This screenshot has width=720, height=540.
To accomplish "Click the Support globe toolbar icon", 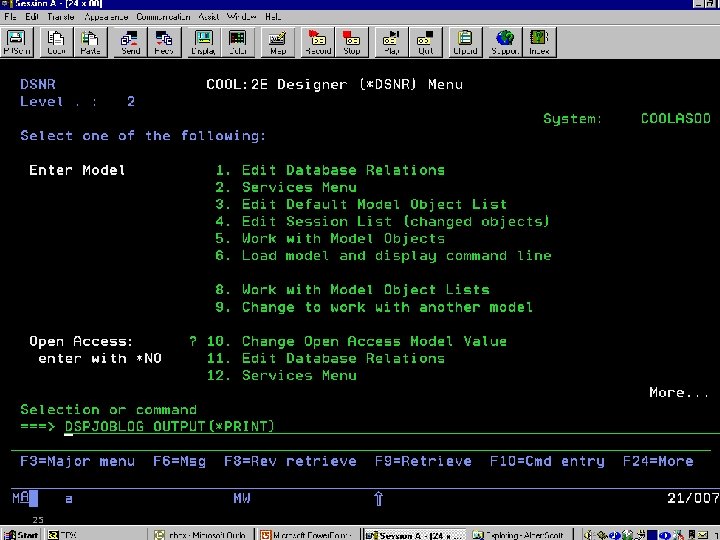I will (505, 42).
